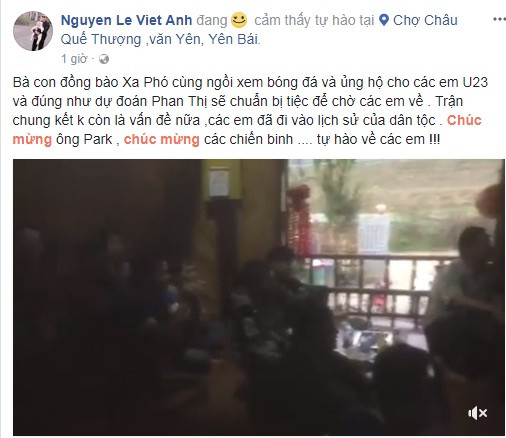Open the Chợ Châu location link
Viewport: 506px width, 438px height.
click(425, 20)
